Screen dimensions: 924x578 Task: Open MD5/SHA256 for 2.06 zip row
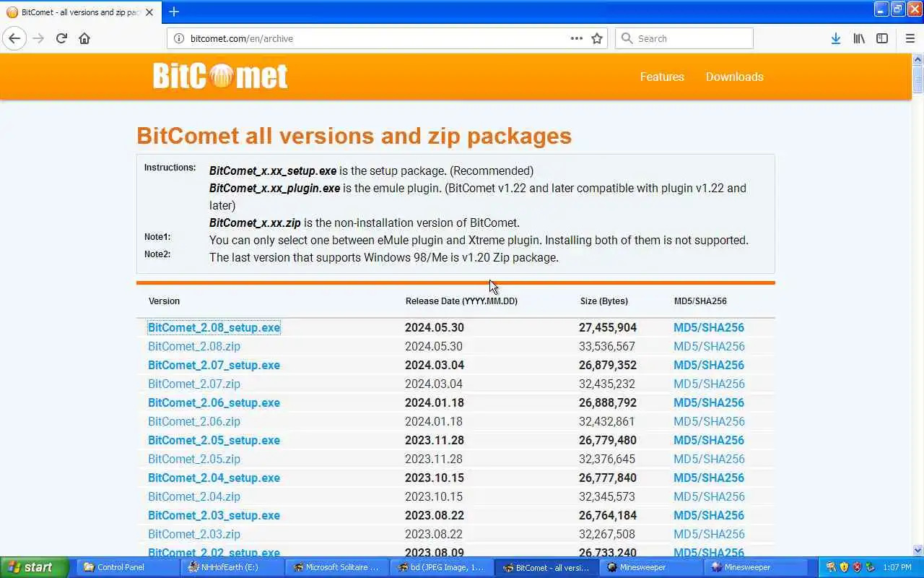[709, 421]
